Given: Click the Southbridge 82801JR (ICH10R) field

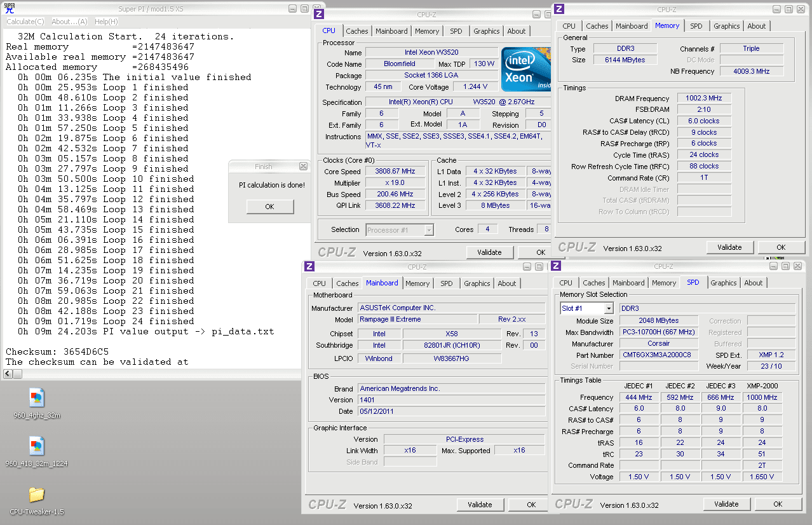Looking at the screenshot, I should pos(452,345).
